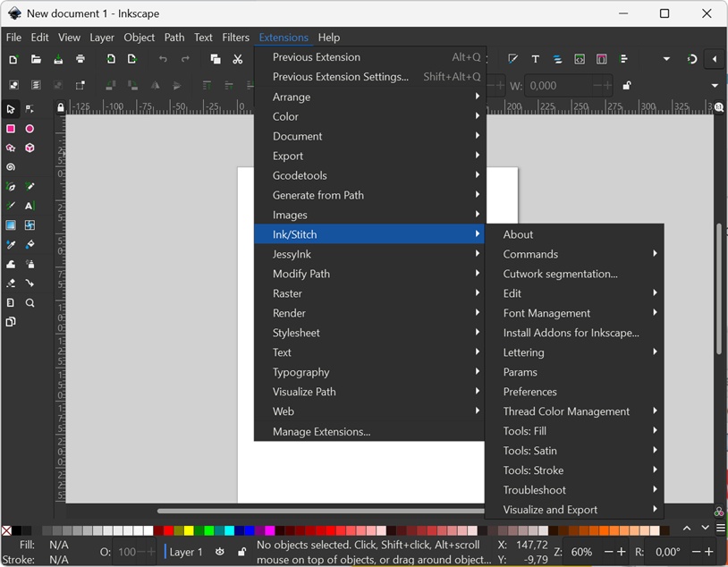Click the Duplicate icon in toolbar
The height and width of the screenshot is (567, 728).
(x=216, y=59)
